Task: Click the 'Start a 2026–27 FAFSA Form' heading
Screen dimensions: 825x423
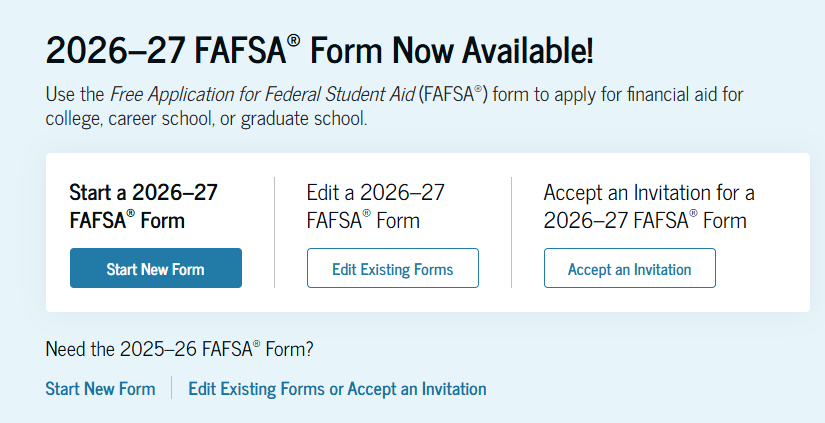Action: (x=143, y=206)
